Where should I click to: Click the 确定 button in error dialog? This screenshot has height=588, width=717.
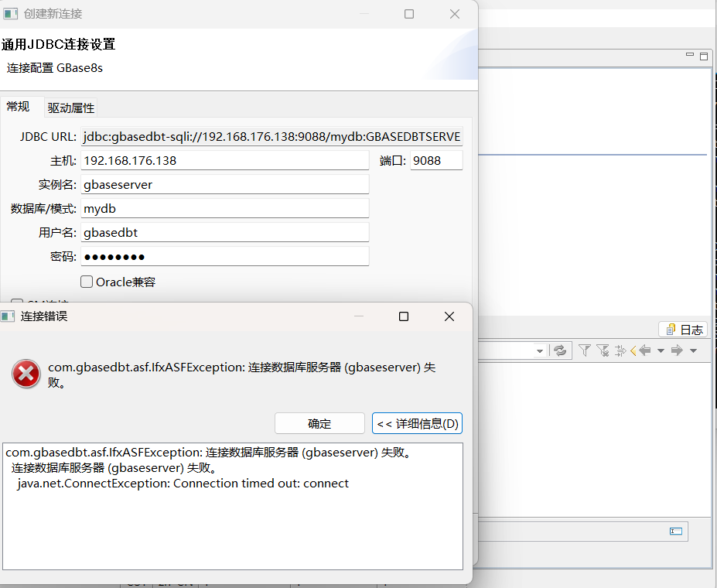(x=319, y=423)
